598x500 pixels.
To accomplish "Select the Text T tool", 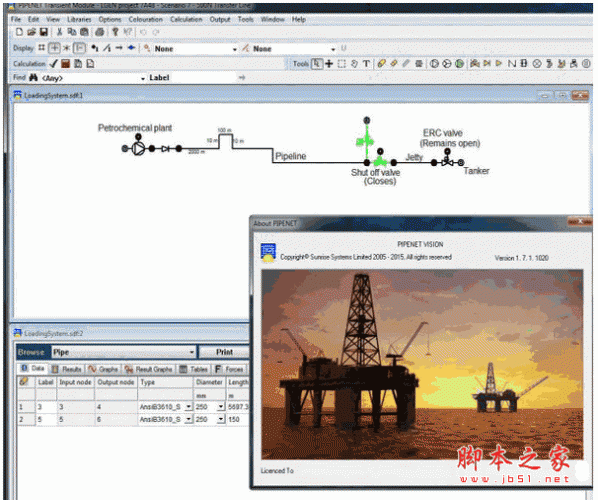I will [x=366, y=64].
